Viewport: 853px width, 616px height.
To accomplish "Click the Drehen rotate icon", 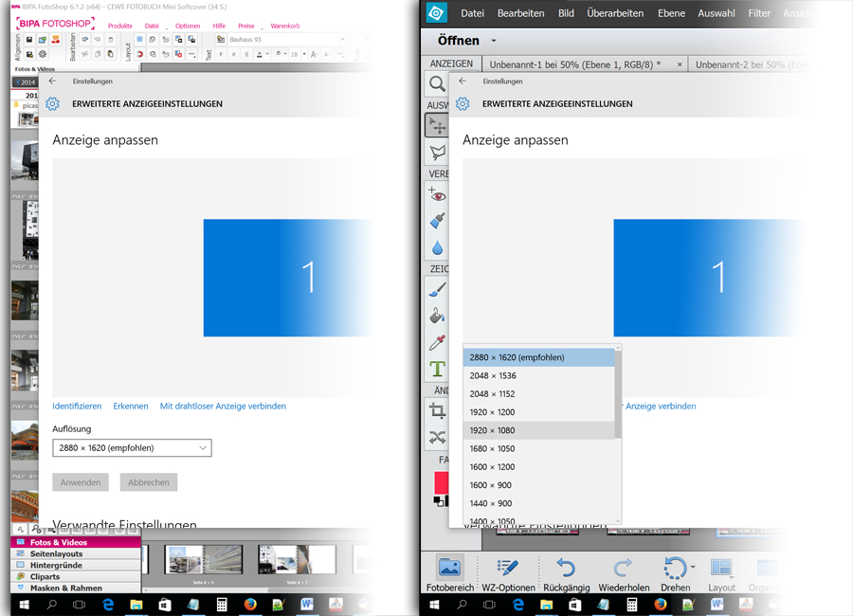I will pyautogui.click(x=675, y=568).
